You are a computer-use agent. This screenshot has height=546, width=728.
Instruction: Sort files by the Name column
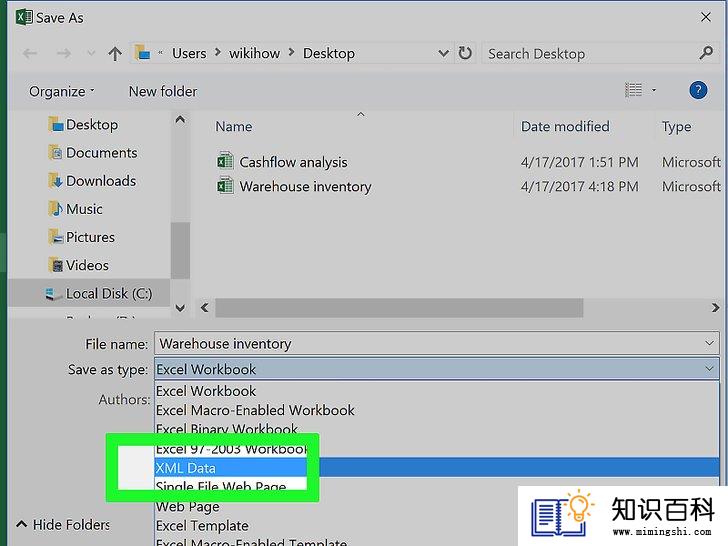[234, 127]
